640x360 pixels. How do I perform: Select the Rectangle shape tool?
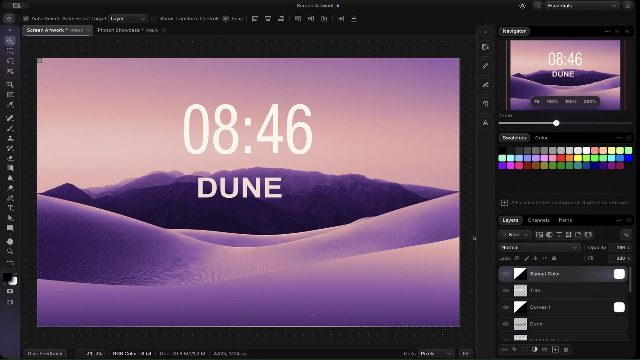[10, 228]
